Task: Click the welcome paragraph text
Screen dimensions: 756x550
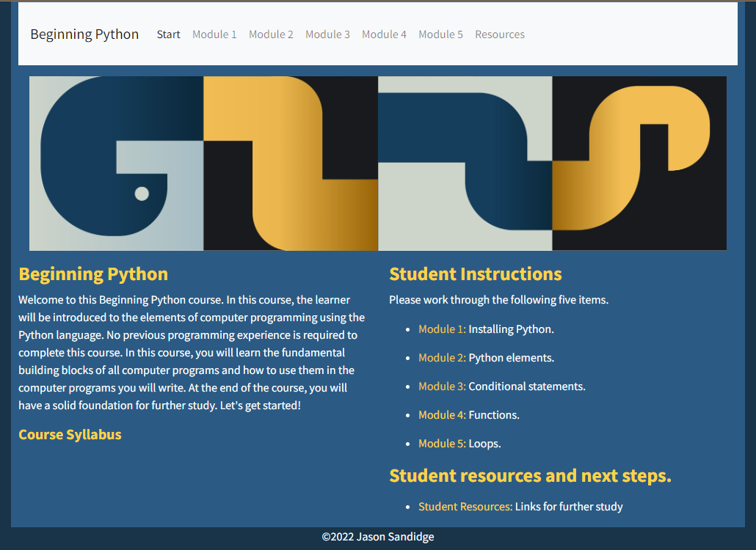Action: coord(192,353)
